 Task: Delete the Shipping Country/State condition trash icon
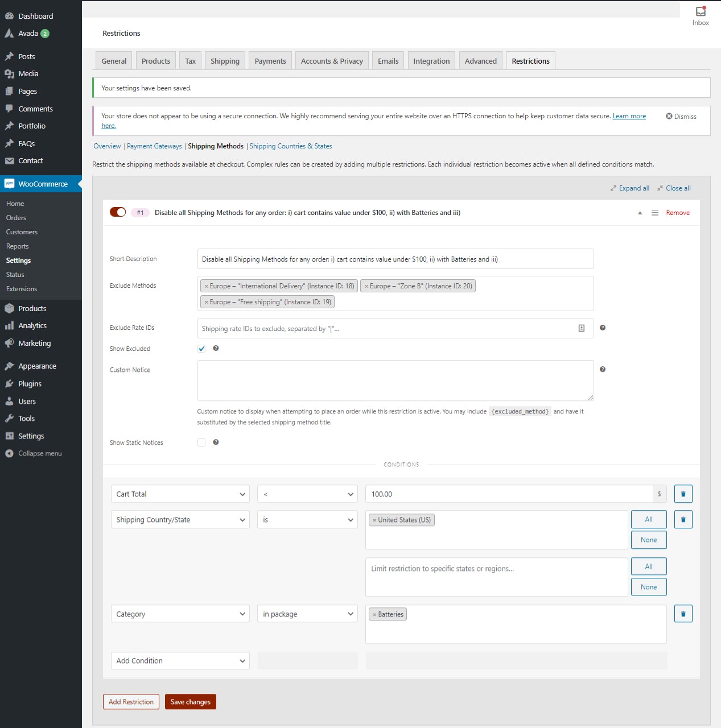pos(683,519)
